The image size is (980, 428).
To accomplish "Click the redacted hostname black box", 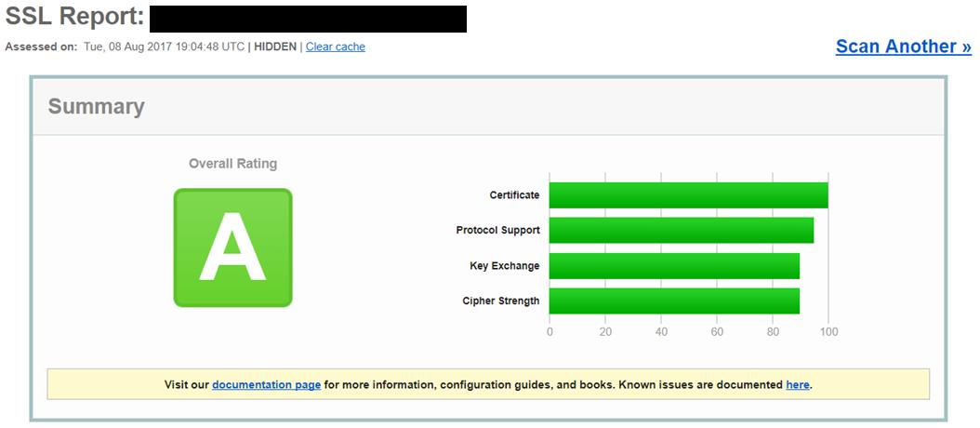I will [x=308, y=19].
